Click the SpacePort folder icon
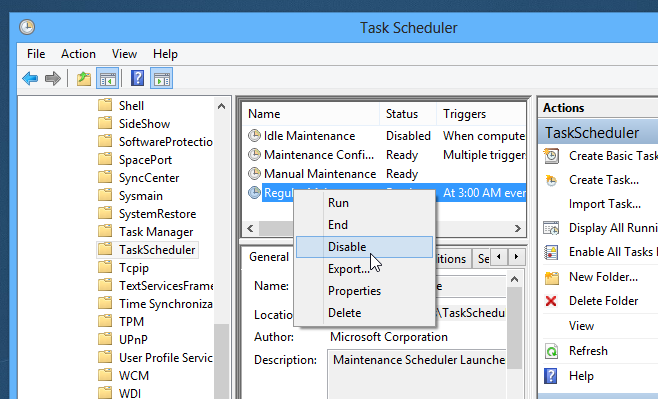 point(105,159)
